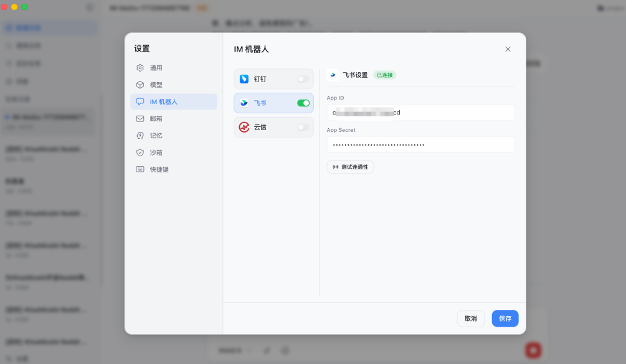Click the gear icon beside 通用
The image size is (626, 364).
[140, 68]
